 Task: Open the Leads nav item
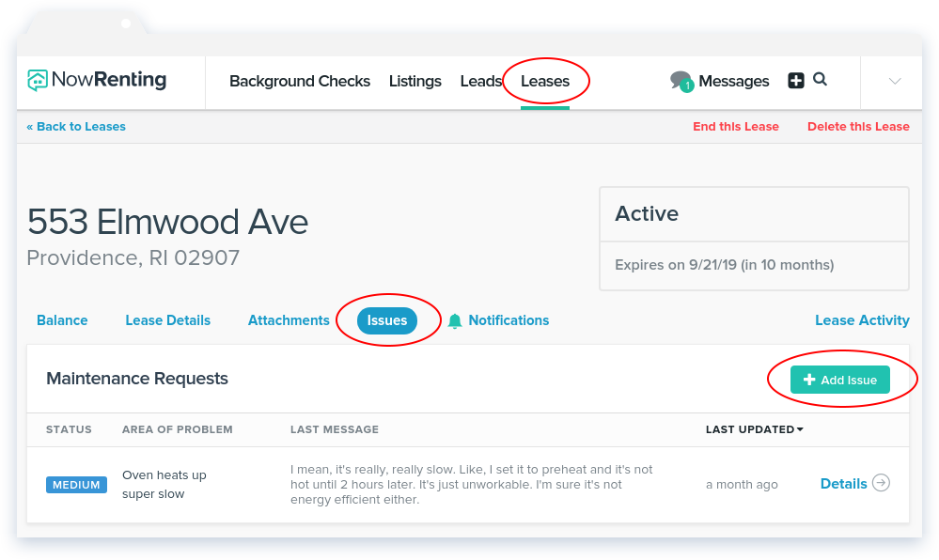[481, 81]
